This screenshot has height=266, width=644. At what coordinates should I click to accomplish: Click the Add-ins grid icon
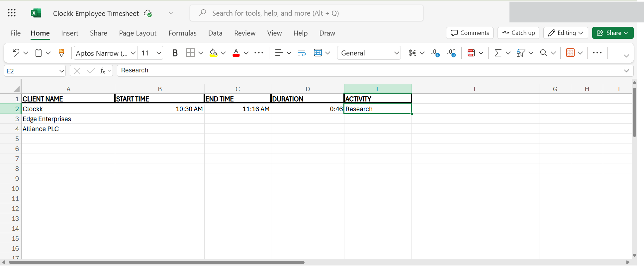pyautogui.click(x=570, y=53)
